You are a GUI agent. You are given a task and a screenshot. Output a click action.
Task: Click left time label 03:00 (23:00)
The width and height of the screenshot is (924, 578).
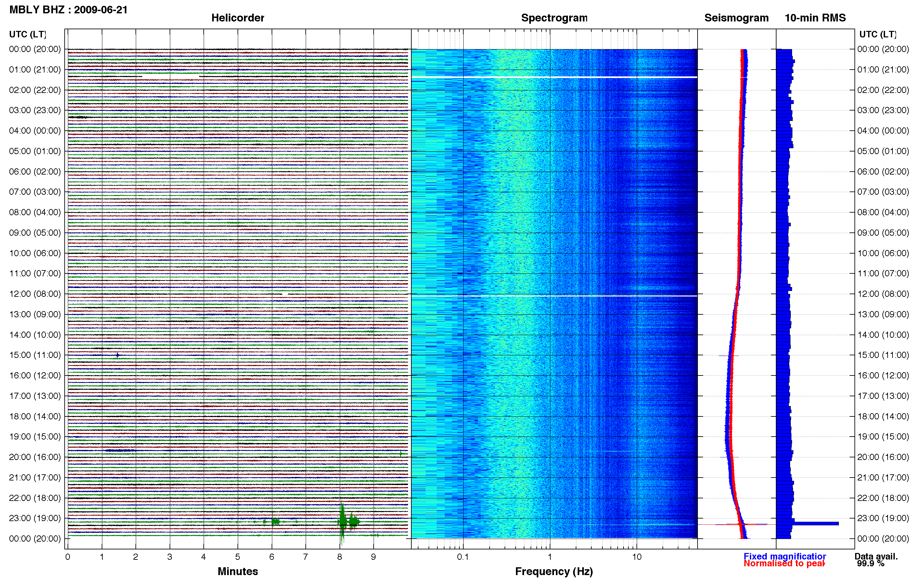click(35, 110)
